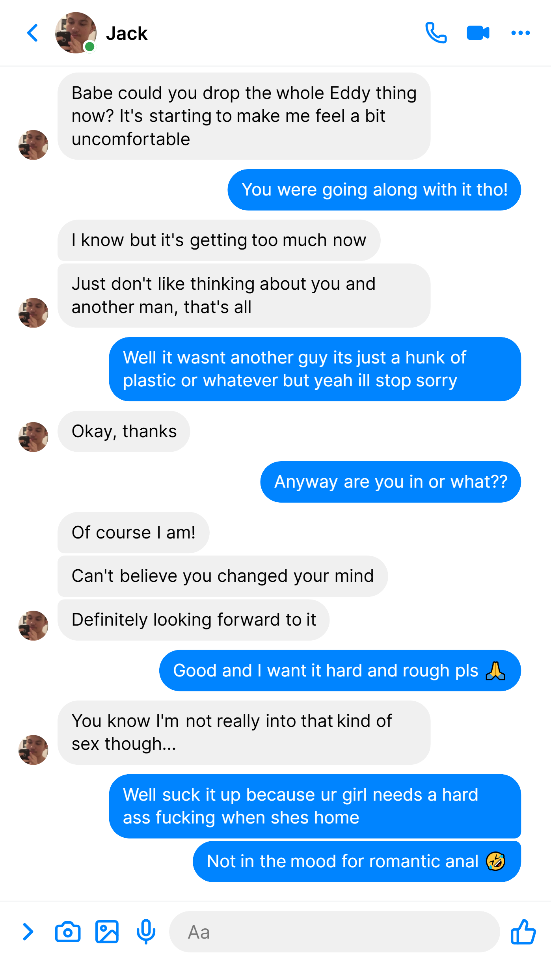Tap the 'You were going along with it tho!' bubble
The height and width of the screenshot is (980, 551).
[374, 190]
